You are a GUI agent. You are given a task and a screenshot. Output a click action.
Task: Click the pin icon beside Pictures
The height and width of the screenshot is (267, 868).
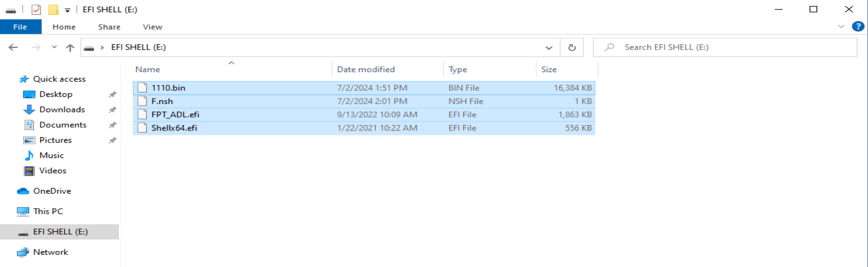(112, 140)
